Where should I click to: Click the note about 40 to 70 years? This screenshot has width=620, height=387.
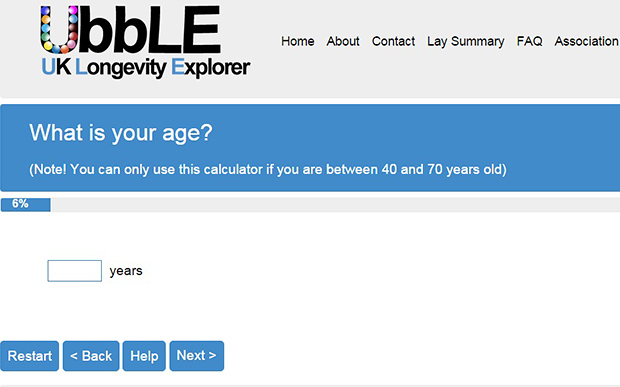tap(268, 170)
